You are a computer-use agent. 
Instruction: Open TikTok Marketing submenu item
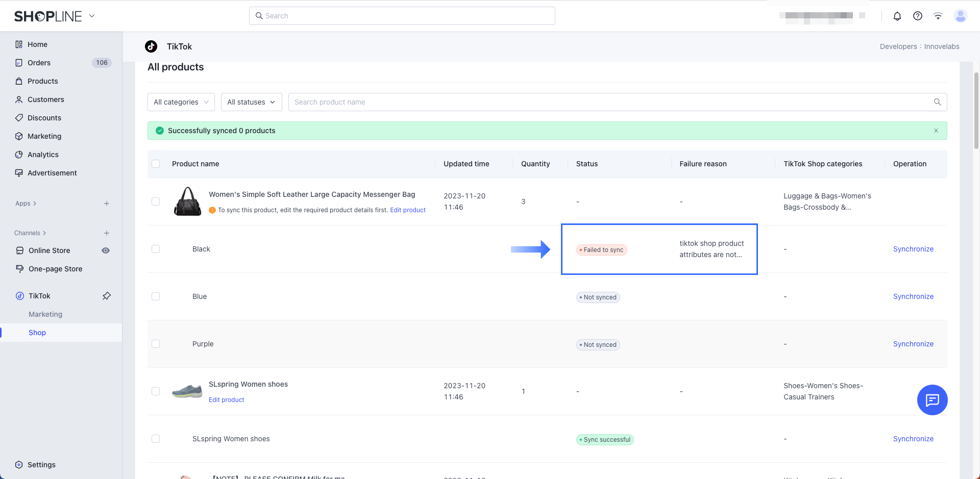pos(45,314)
